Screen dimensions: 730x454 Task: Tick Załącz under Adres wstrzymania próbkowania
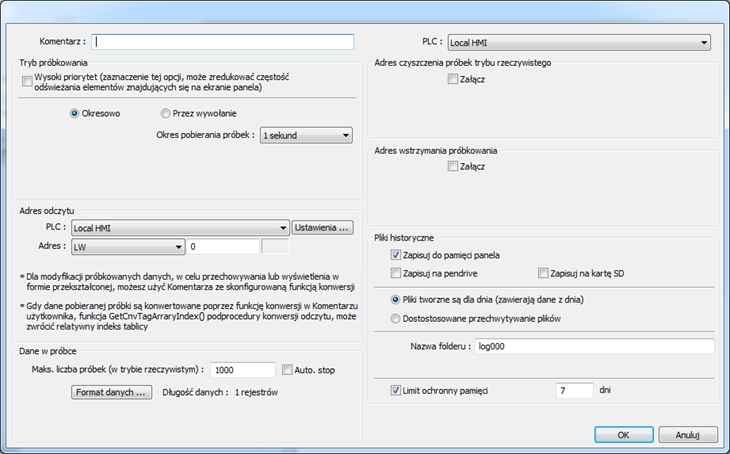453,166
